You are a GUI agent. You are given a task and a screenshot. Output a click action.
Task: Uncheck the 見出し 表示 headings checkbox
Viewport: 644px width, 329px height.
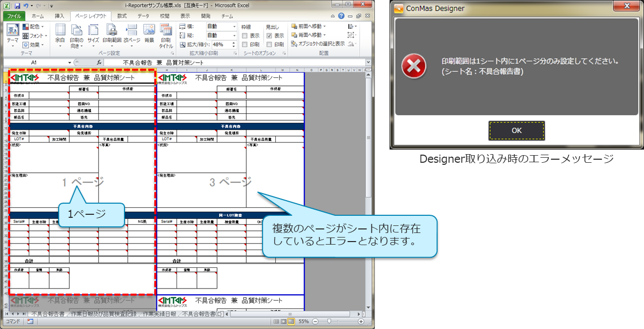269,36
